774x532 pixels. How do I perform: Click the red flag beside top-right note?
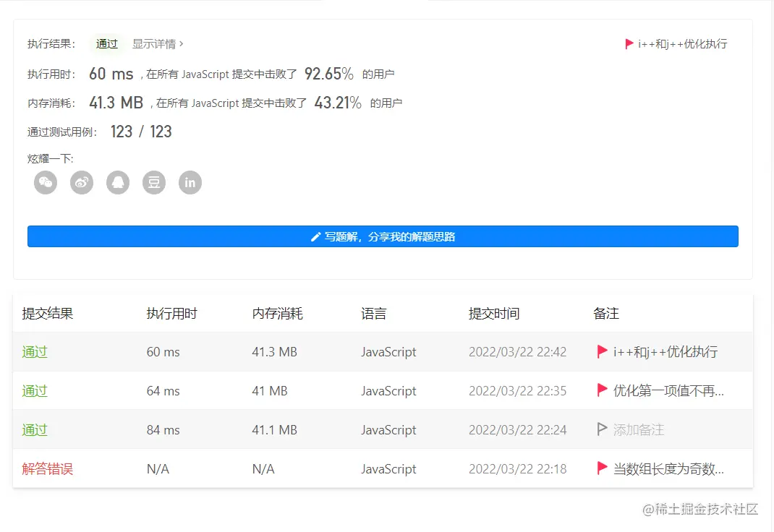[629, 44]
